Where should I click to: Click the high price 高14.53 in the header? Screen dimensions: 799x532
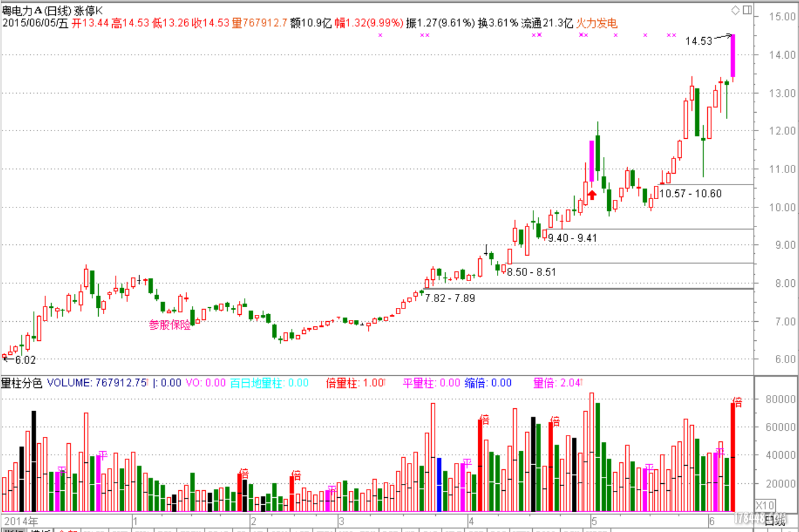[131, 23]
